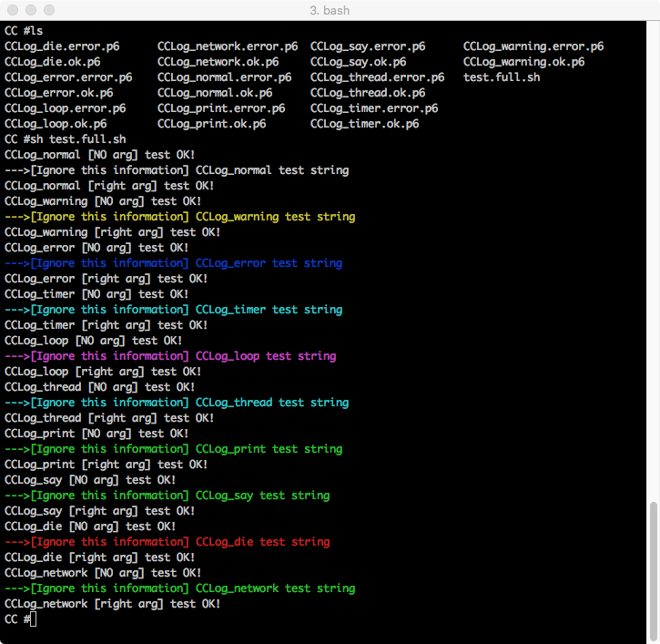Image resolution: width=660 pixels, height=644 pixels.
Task: Click cyan 'CCLog_thread test string' line
Action: tap(177, 403)
